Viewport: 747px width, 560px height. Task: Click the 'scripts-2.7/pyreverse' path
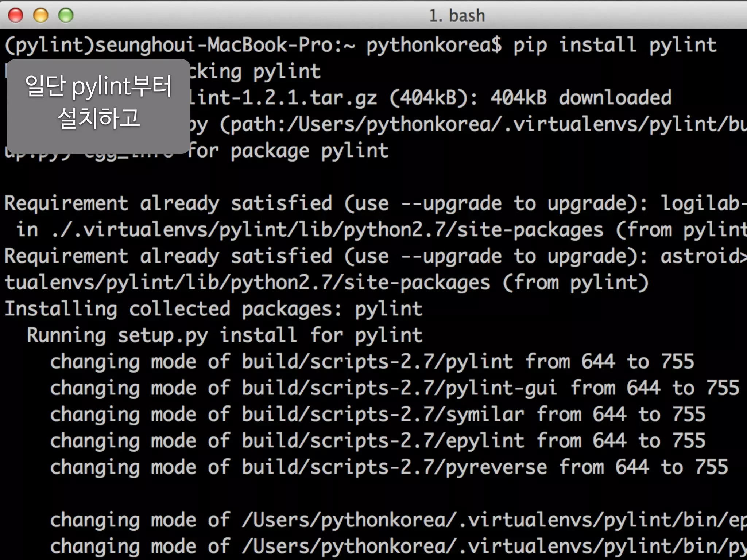click(429, 467)
